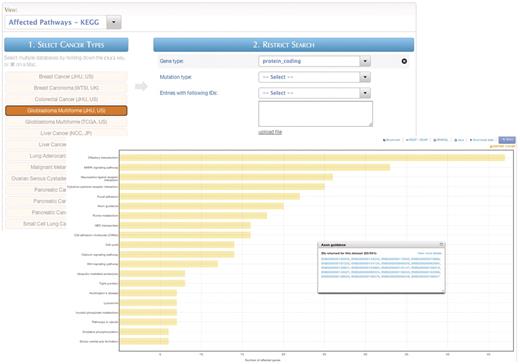Screen dimensions: 520x364
Task: Click the 2. Restrict Search header
Action: pos(284,45)
